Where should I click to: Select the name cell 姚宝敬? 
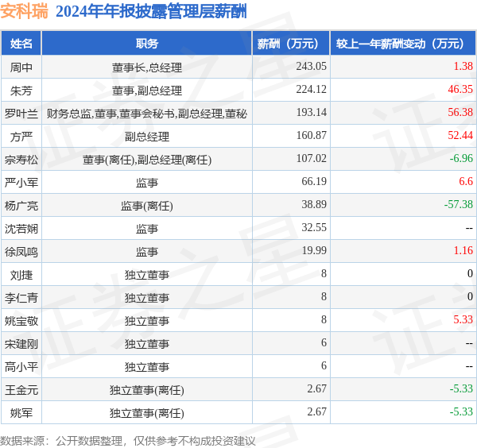tap(21, 321)
